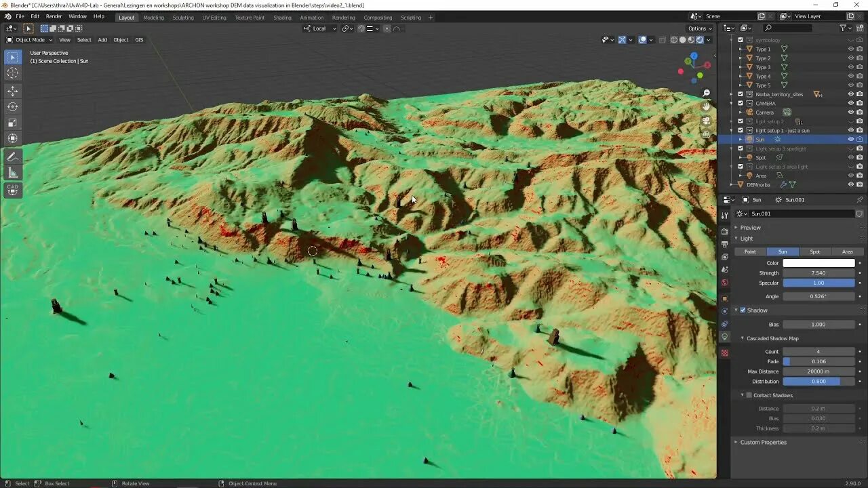Switch to the Shading workspace tab

tap(282, 18)
